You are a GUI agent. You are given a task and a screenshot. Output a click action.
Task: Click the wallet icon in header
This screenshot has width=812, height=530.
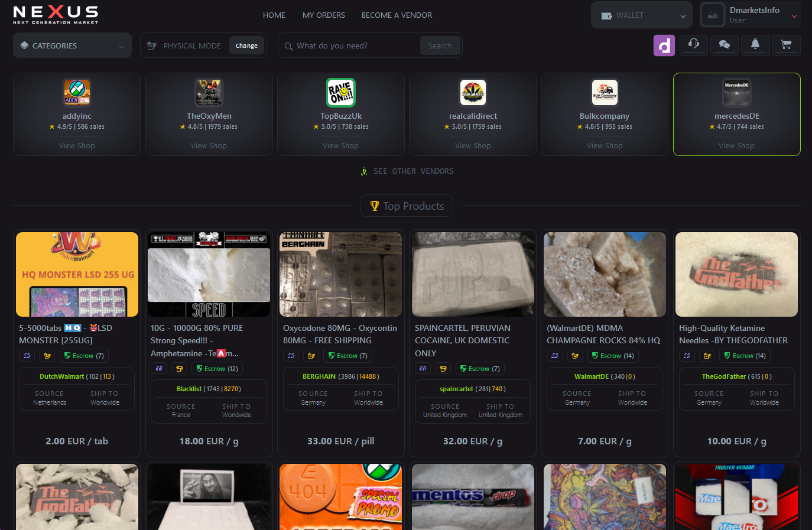607,15
